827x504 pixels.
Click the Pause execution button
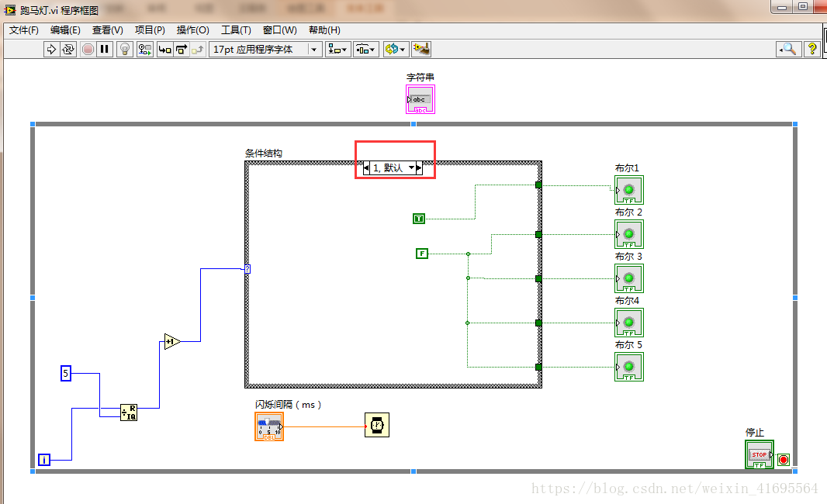coord(105,49)
